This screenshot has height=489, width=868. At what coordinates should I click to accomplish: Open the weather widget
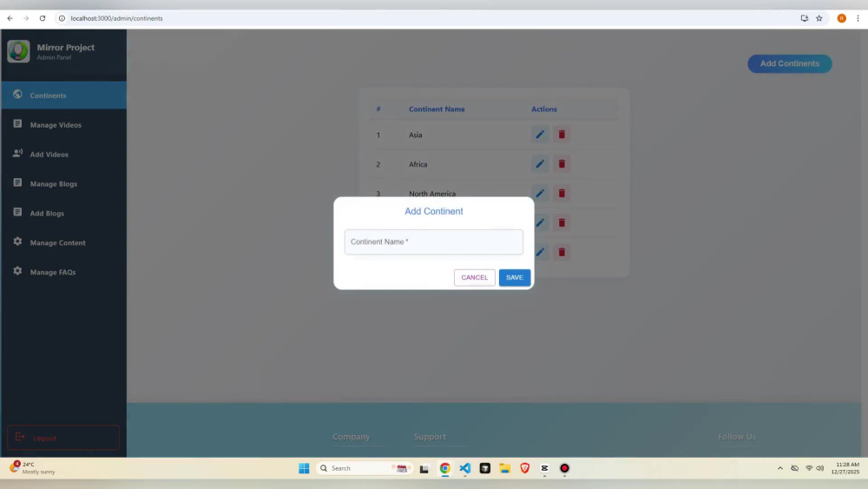click(x=32, y=468)
